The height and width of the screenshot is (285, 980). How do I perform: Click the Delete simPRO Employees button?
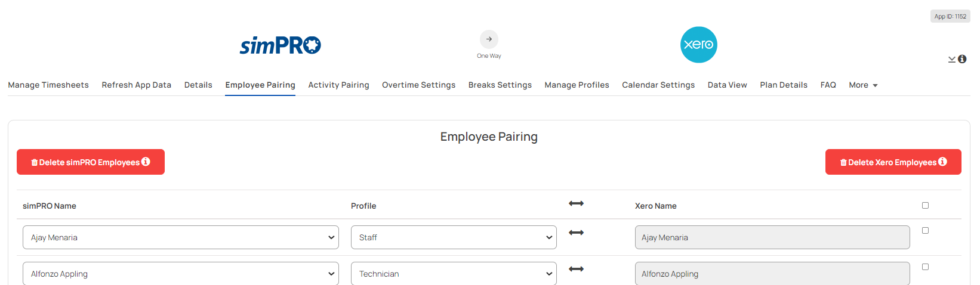click(x=91, y=162)
